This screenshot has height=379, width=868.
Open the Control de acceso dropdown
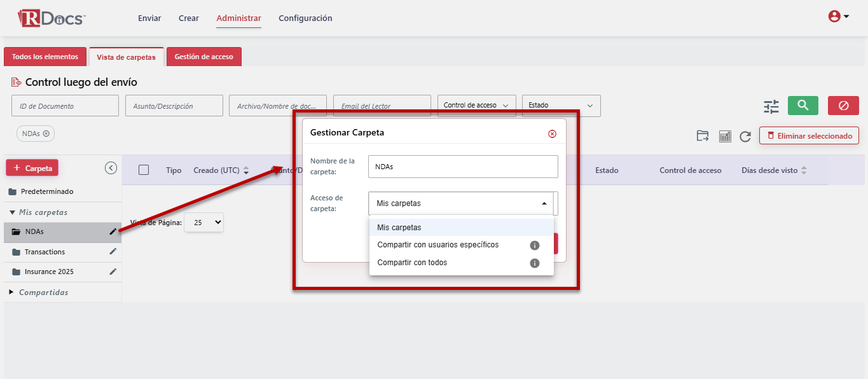(476, 106)
